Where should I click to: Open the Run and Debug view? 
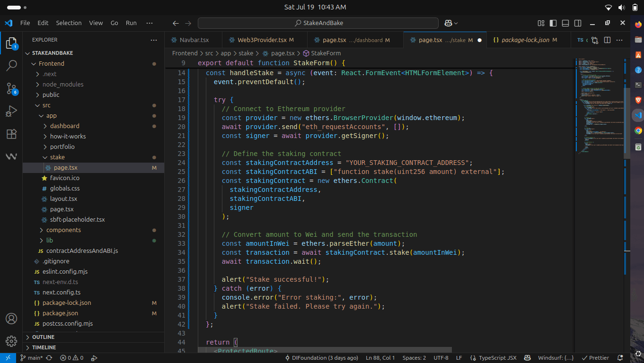point(11,112)
